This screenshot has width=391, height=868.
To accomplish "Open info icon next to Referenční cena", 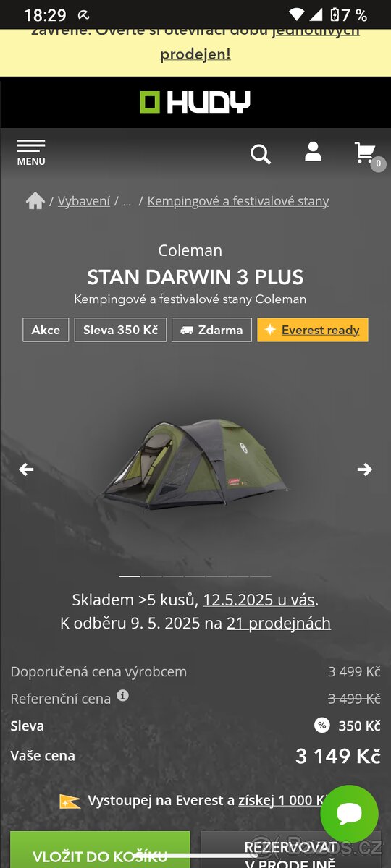I will point(123,696).
